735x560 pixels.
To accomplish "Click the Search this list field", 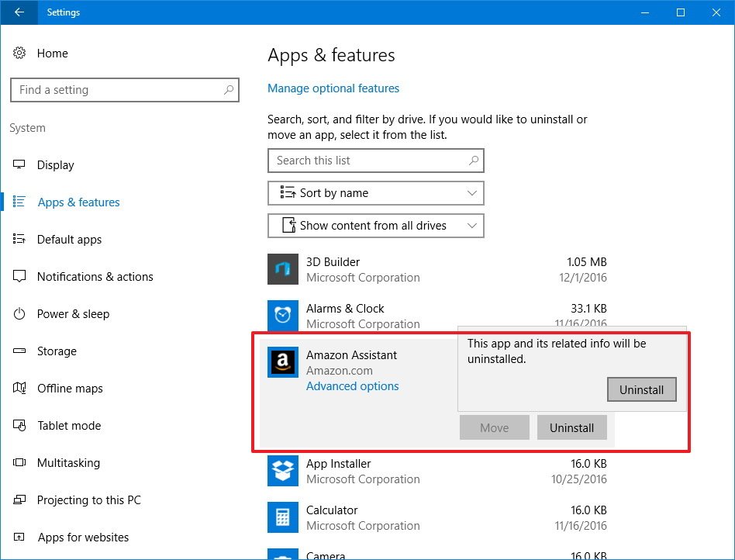I will coord(375,160).
